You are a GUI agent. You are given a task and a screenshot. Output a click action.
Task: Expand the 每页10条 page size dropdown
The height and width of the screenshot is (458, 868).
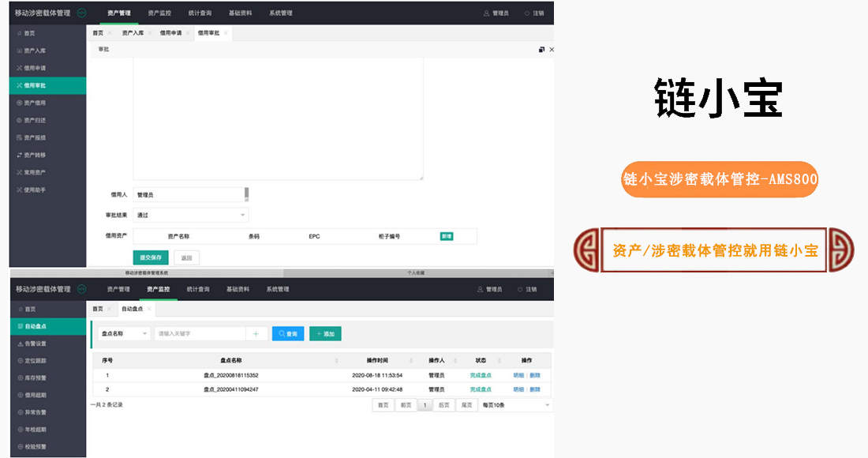(x=515, y=405)
